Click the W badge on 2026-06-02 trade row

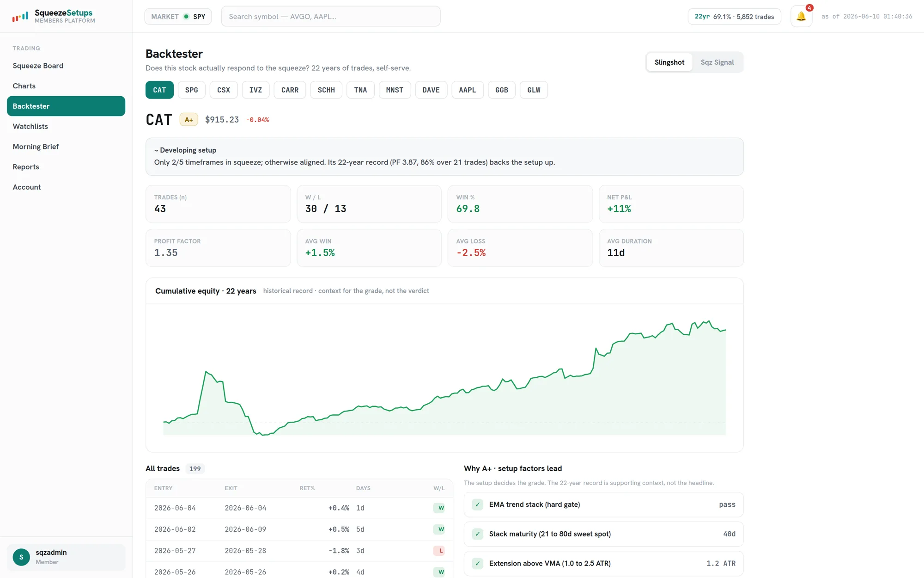click(x=439, y=529)
